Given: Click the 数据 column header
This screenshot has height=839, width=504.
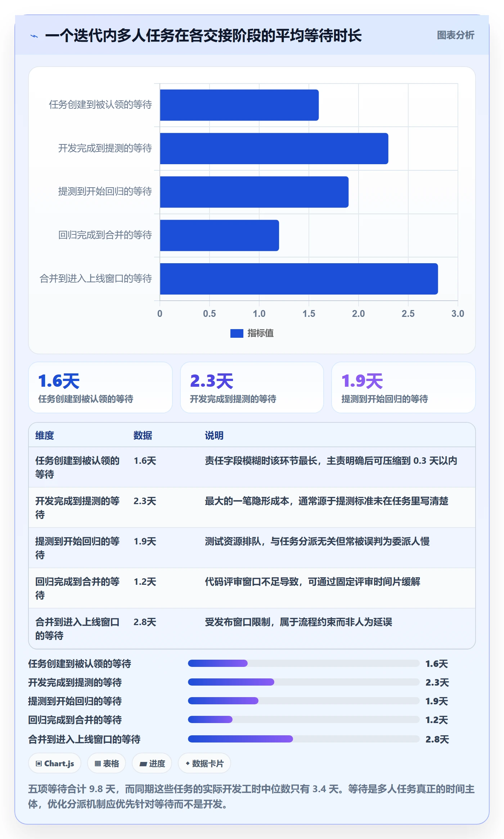Looking at the screenshot, I should coord(143,435).
